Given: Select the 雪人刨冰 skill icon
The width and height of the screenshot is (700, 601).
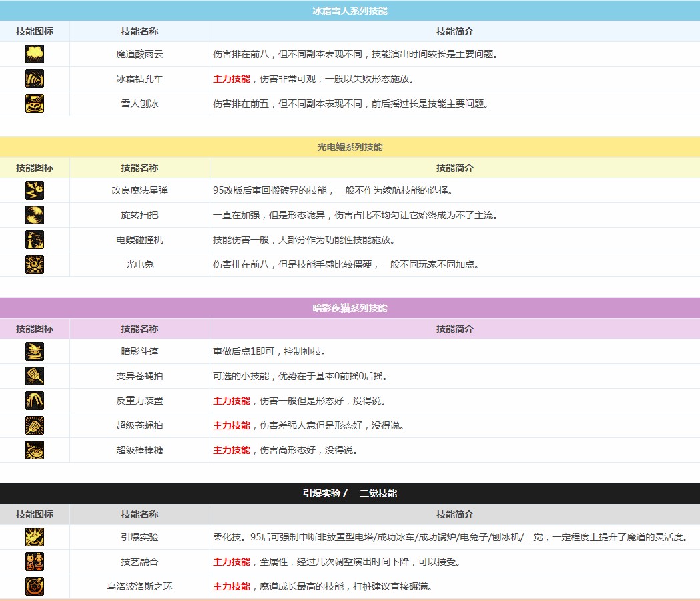Looking at the screenshot, I should coord(35,104).
